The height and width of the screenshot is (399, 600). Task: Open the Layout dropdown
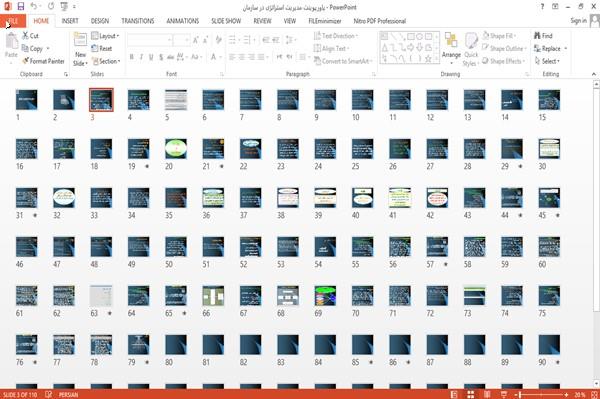click(105, 36)
